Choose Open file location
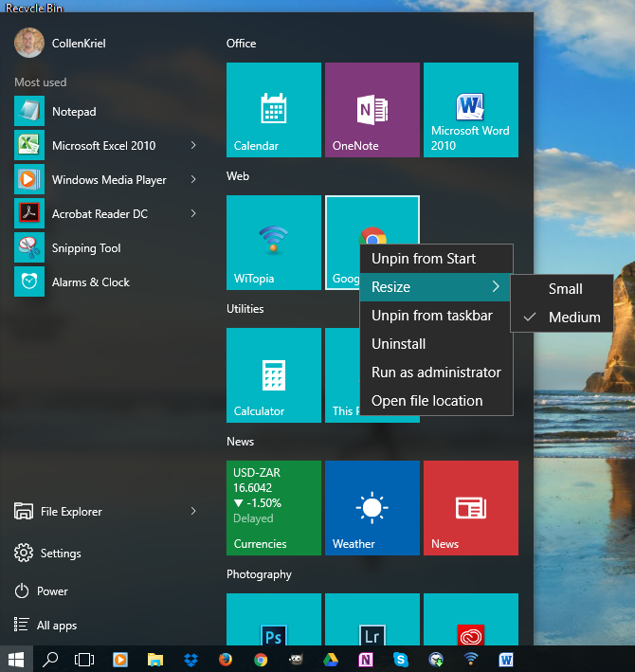The height and width of the screenshot is (672, 635). (x=436, y=401)
